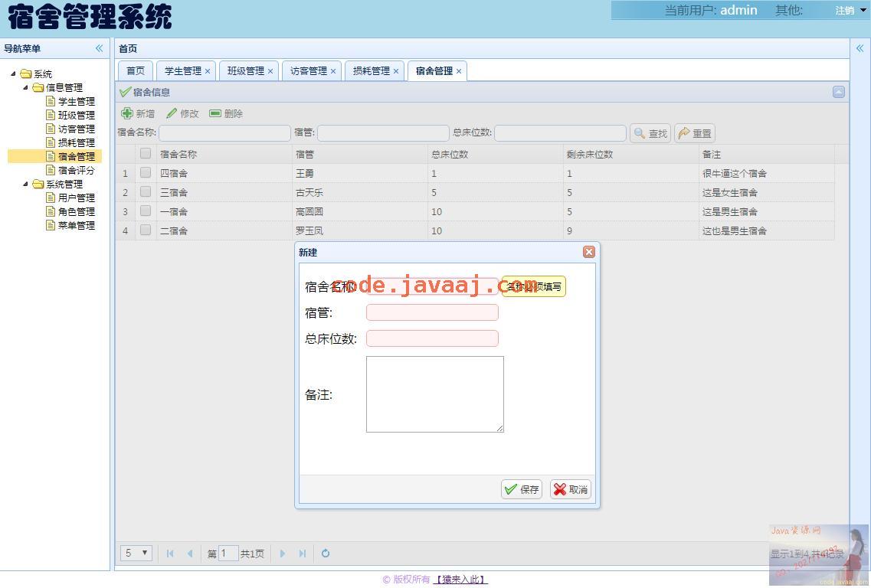Collapse the navigation menu panel
This screenshot has height=588, width=871.
99,48
